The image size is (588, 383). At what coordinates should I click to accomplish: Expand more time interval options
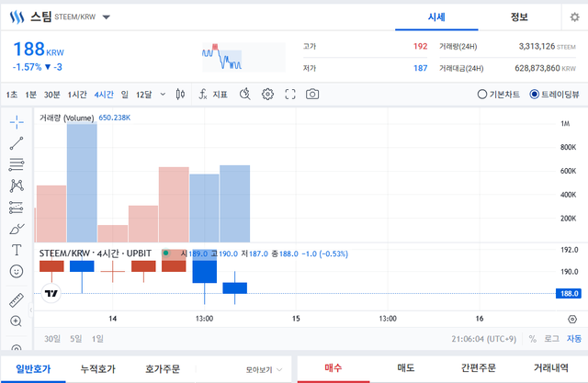tap(163, 94)
